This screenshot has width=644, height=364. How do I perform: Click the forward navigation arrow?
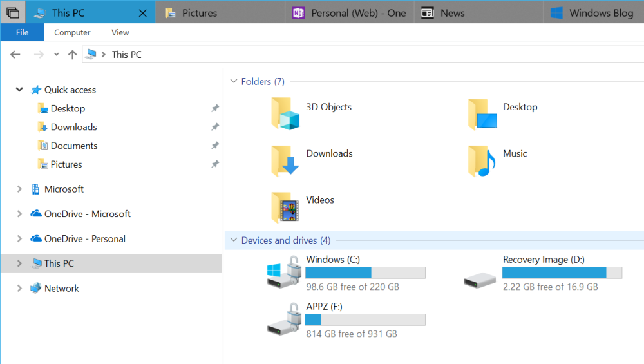click(x=39, y=55)
